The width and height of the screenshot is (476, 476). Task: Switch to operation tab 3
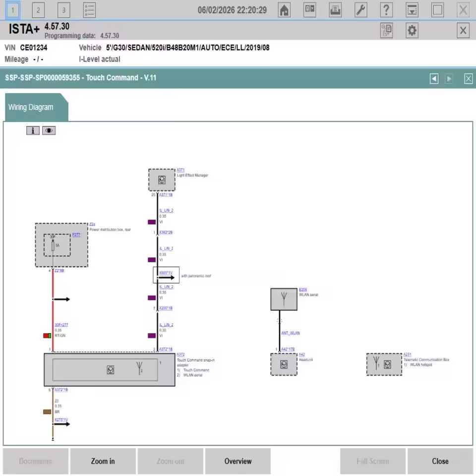click(x=64, y=10)
